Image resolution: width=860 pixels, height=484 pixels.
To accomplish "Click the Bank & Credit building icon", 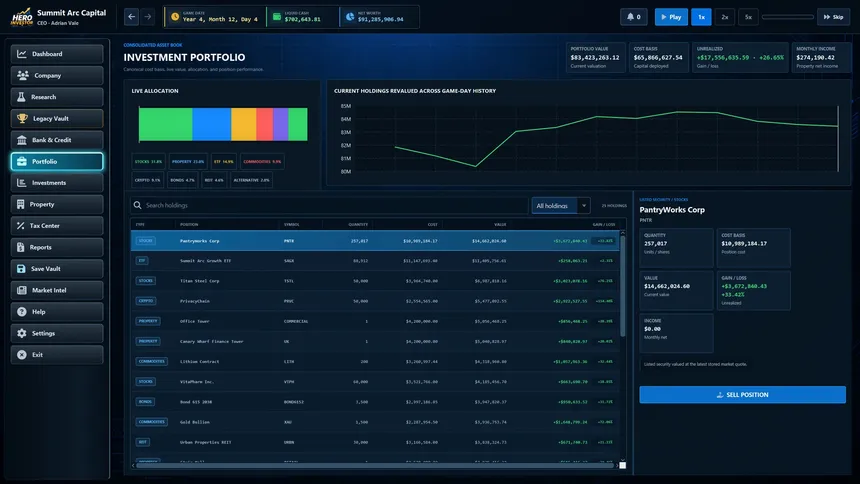I will pos(21,140).
